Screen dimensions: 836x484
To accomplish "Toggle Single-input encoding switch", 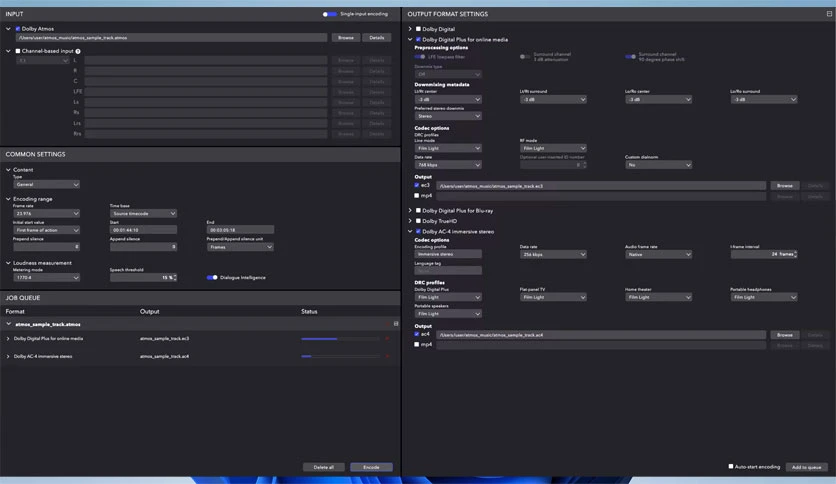I will point(329,14).
